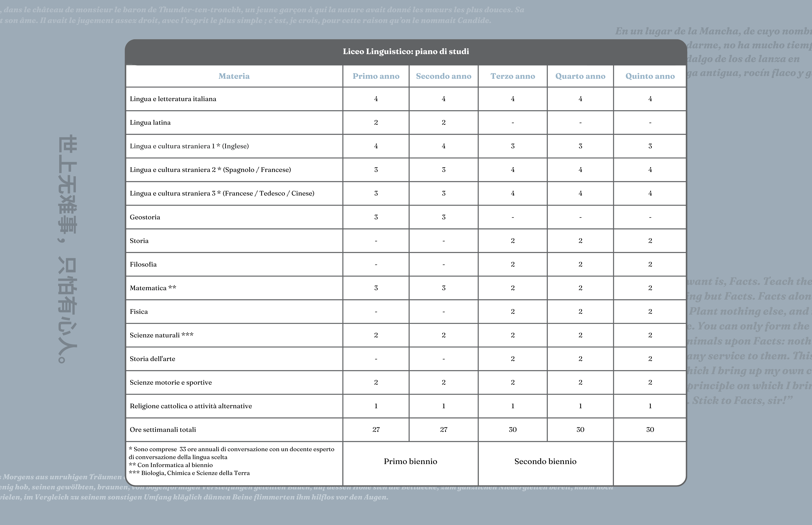The image size is (812, 525).
Task: Click the Quinto anno column header
Action: 650,76
